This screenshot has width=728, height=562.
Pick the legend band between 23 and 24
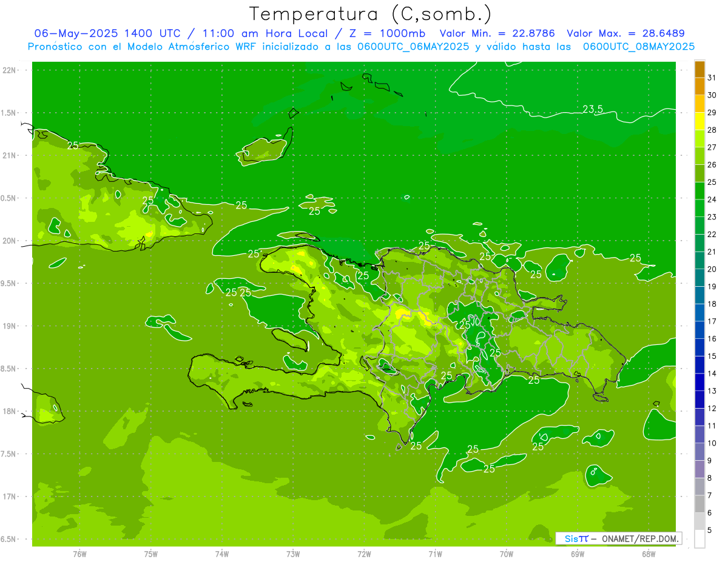[699, 208]
